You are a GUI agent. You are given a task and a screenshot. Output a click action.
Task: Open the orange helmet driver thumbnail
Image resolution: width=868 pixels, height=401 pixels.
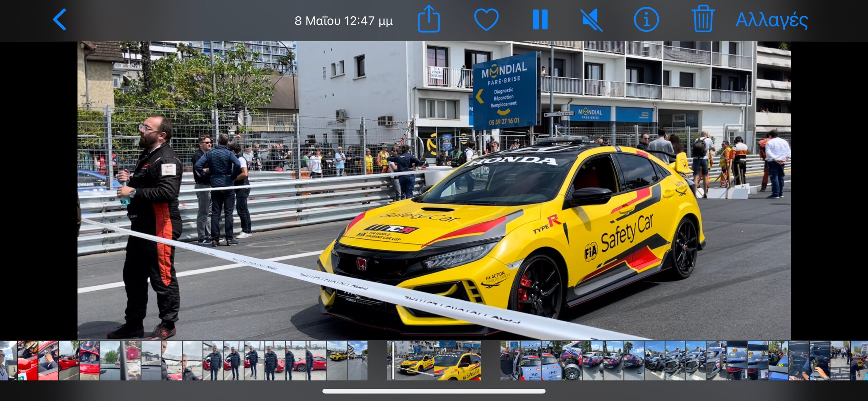click(27, 361)
